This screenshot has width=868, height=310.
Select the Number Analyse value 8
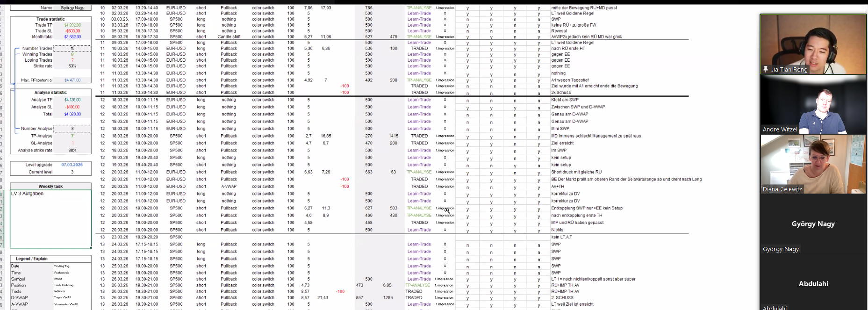pos(72,129)
